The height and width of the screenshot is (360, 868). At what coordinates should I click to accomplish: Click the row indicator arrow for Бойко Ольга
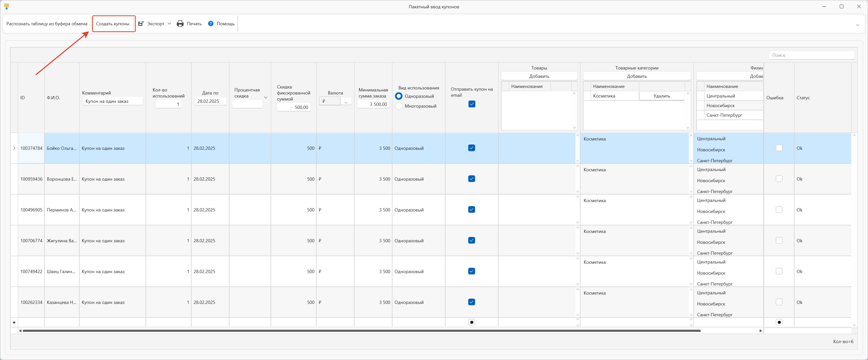tap(14, 148)
